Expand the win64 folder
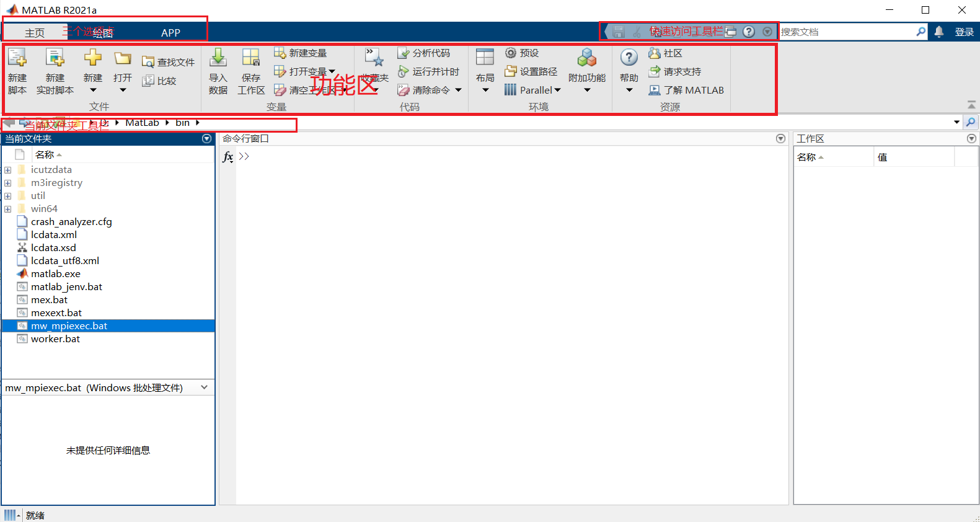The image size is (980, 522). point(7,209)
